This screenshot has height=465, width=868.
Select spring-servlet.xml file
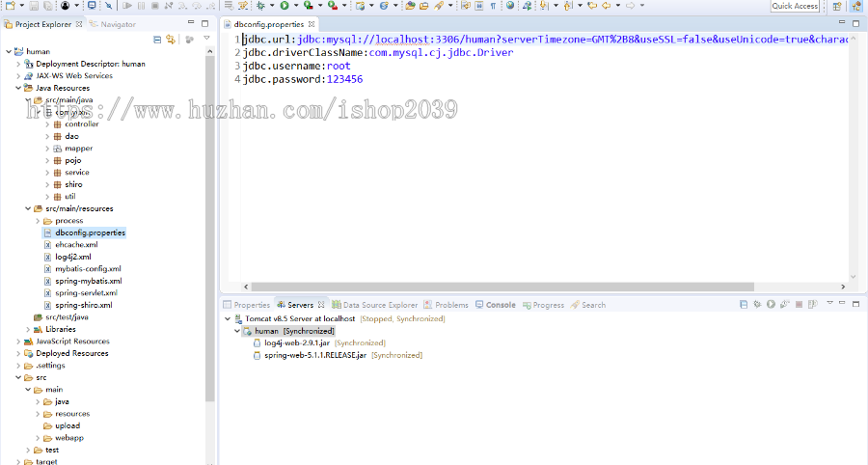[x=87, y=293]
